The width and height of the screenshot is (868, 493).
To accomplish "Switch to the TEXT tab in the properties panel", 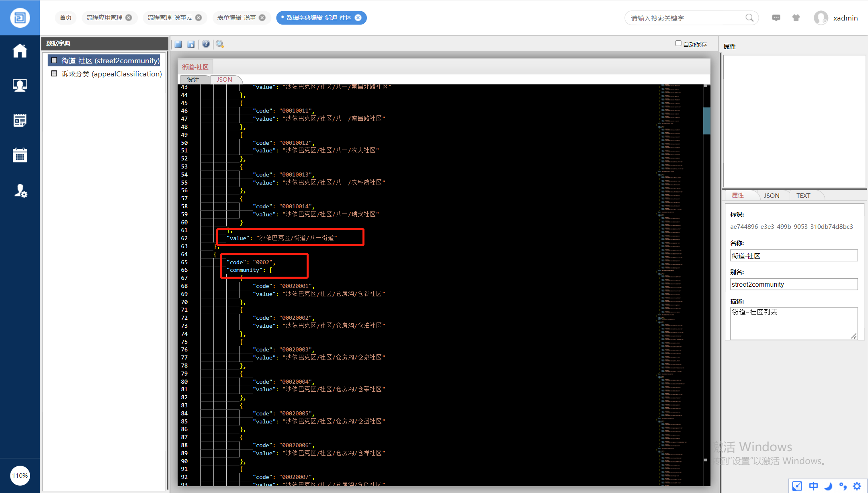I will pos(803,195).
